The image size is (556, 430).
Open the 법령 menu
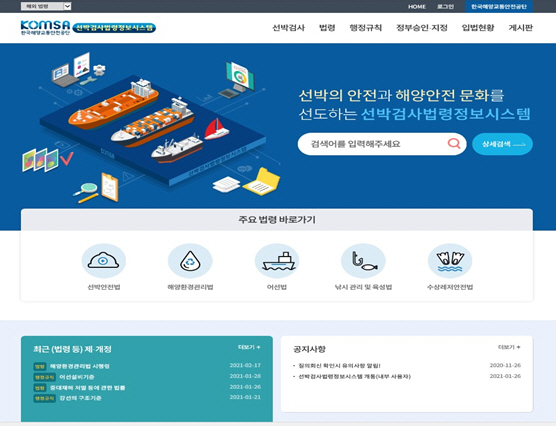click(327, 28)
